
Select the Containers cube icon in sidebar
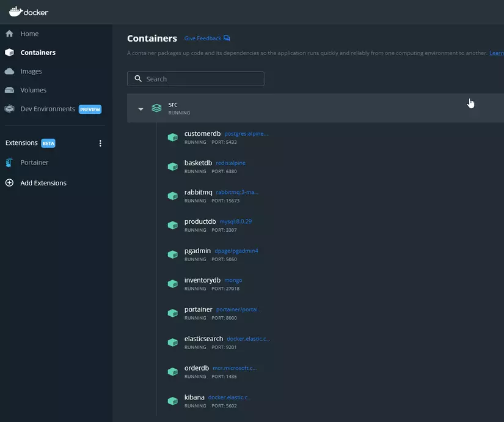point(9,52)
